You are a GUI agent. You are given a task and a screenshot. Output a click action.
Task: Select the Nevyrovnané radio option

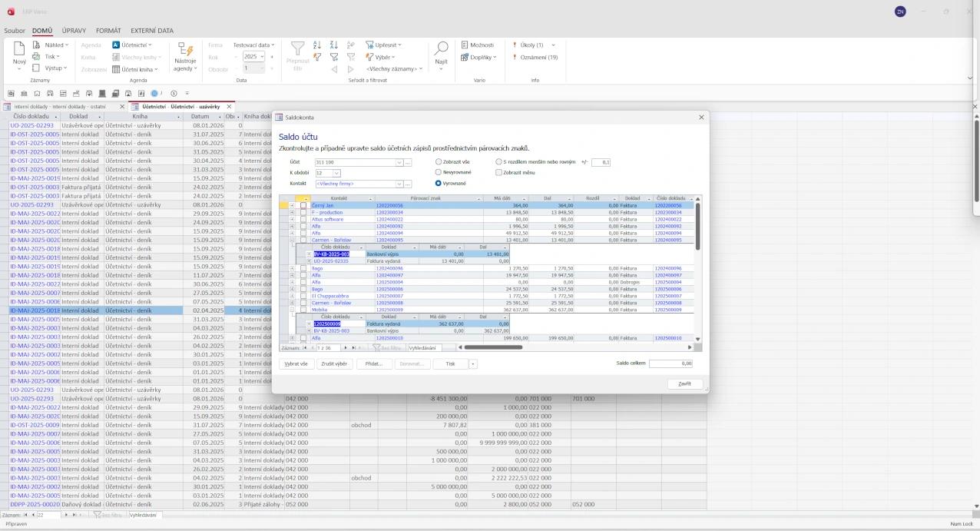(439, 173)
